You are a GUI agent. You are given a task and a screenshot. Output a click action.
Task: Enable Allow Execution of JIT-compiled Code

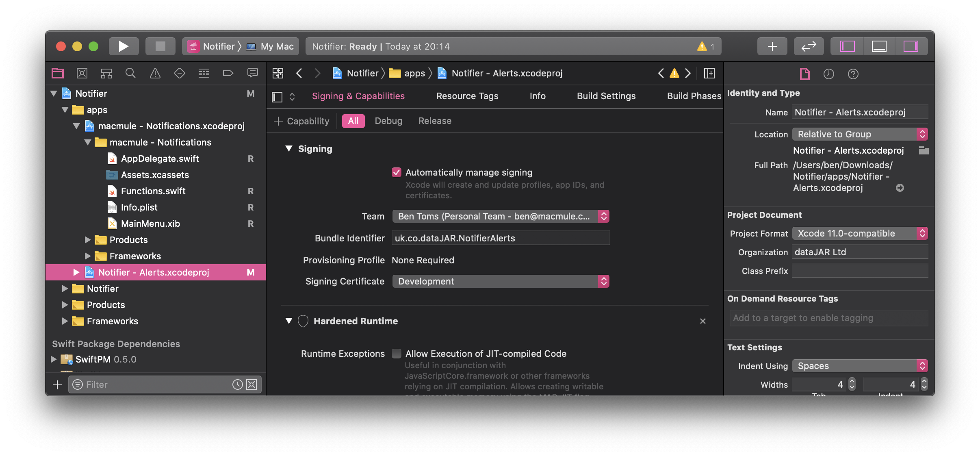pyautogui.click(x=397, y=354)
